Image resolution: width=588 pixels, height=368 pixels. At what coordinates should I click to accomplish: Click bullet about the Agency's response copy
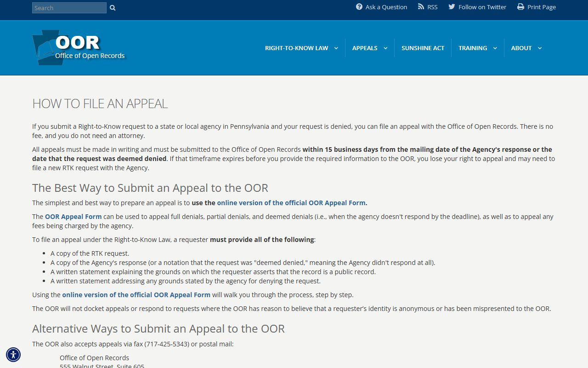tap(243, 263)
